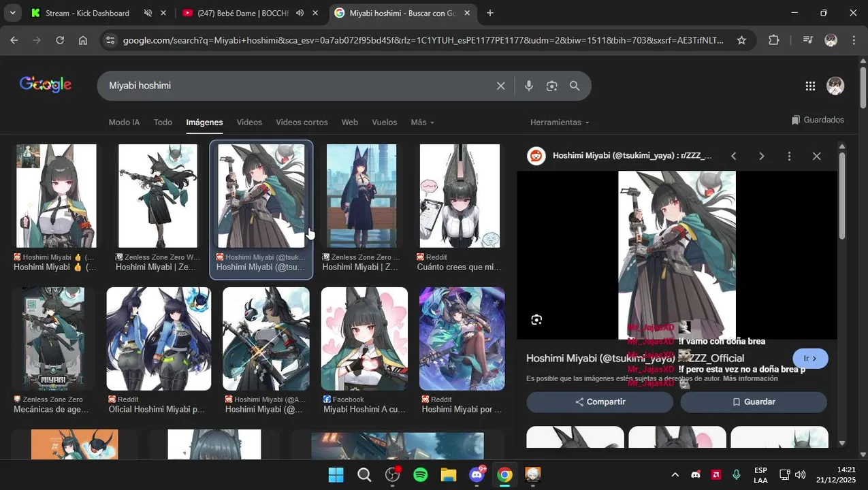Click the Google logo

click(x=46, y=84)
